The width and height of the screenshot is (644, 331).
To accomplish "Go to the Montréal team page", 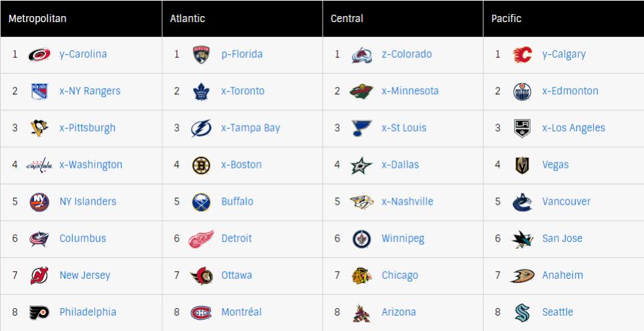I will pos(242,312).
